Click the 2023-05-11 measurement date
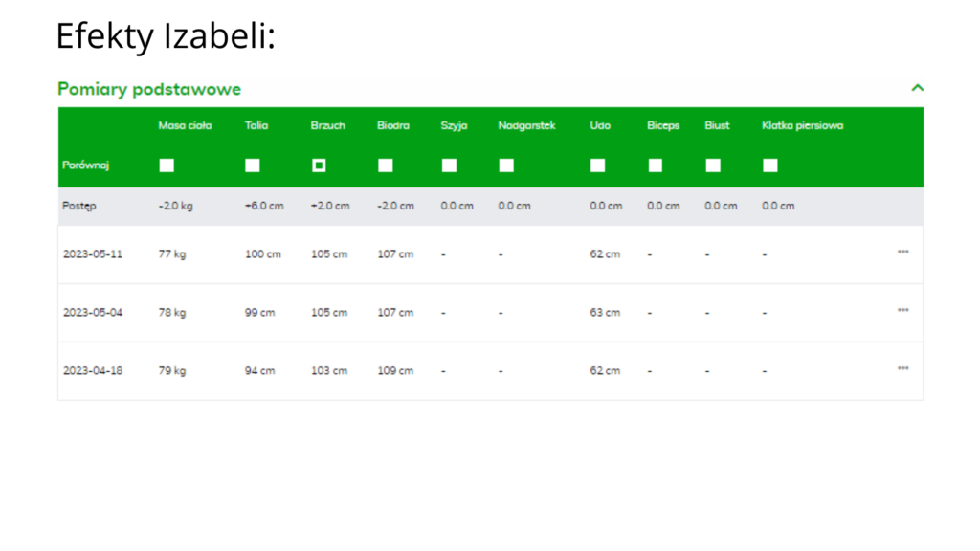980x551 pixels. 93,254
